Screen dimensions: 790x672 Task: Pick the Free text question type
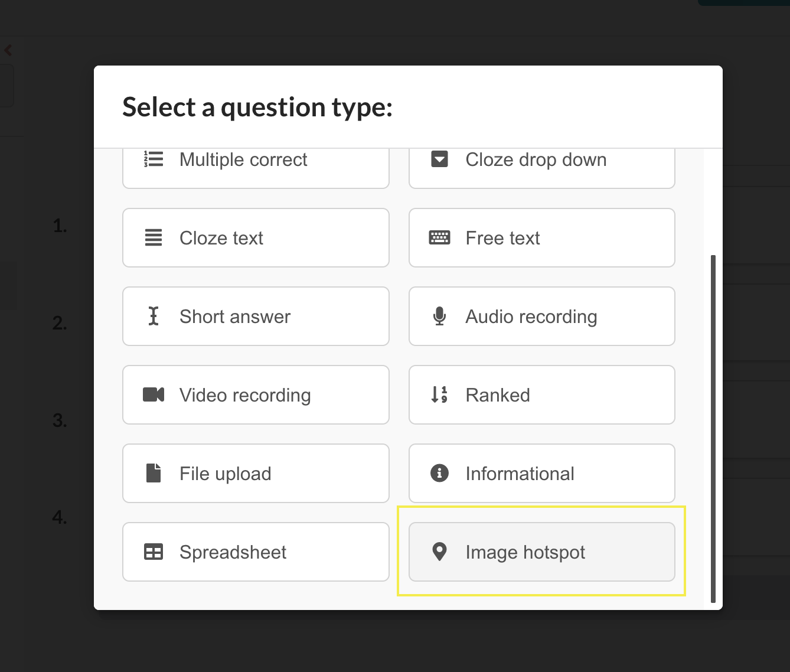(541, 238)
